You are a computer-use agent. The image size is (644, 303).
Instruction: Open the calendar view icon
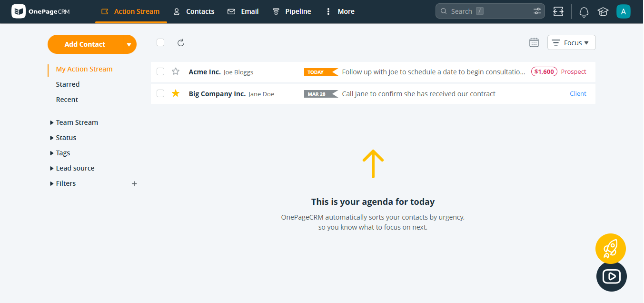[x=534, y=42]
